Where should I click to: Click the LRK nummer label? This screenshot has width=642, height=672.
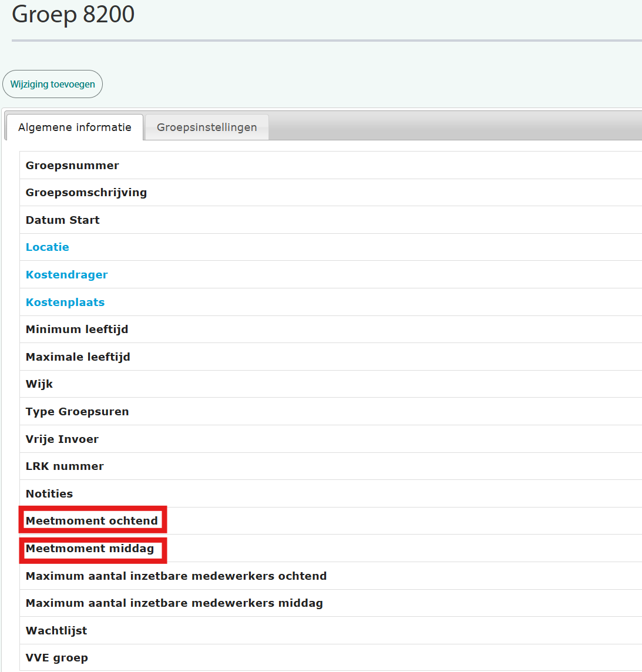(65, 466)
